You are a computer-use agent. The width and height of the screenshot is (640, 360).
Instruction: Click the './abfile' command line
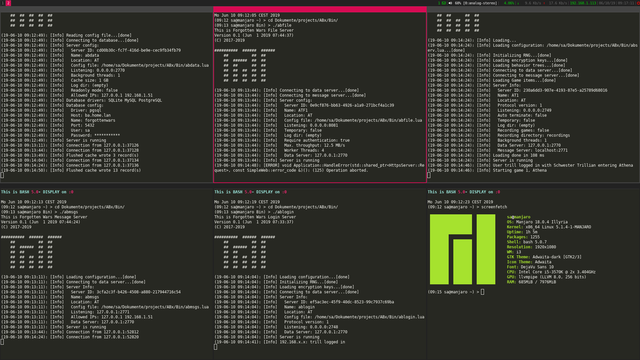pyautogui.click(x=253, y=25)
